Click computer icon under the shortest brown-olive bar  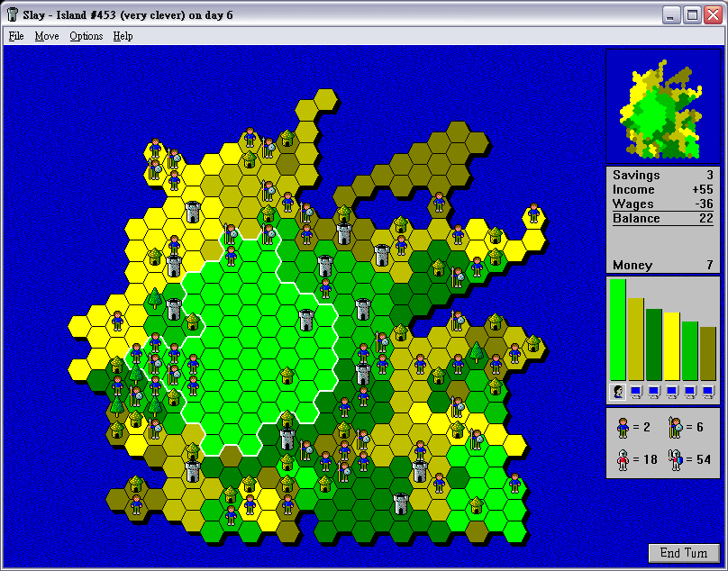(708, 393)
